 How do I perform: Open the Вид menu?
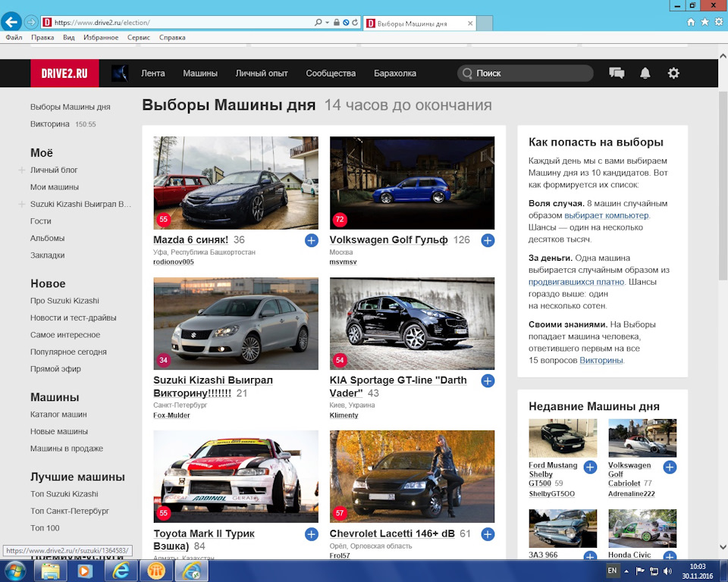(69, 38)
